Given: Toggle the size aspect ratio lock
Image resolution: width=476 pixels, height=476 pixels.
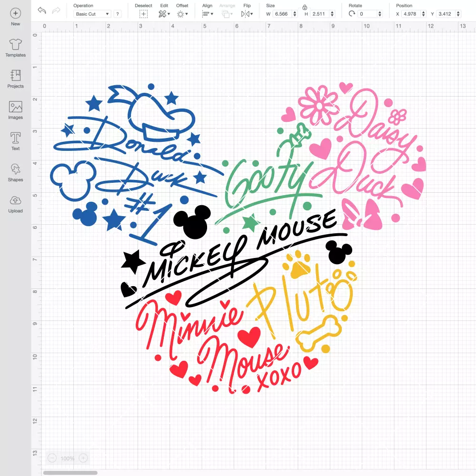Looking at the screenshot, I should [x=305, y=7].
